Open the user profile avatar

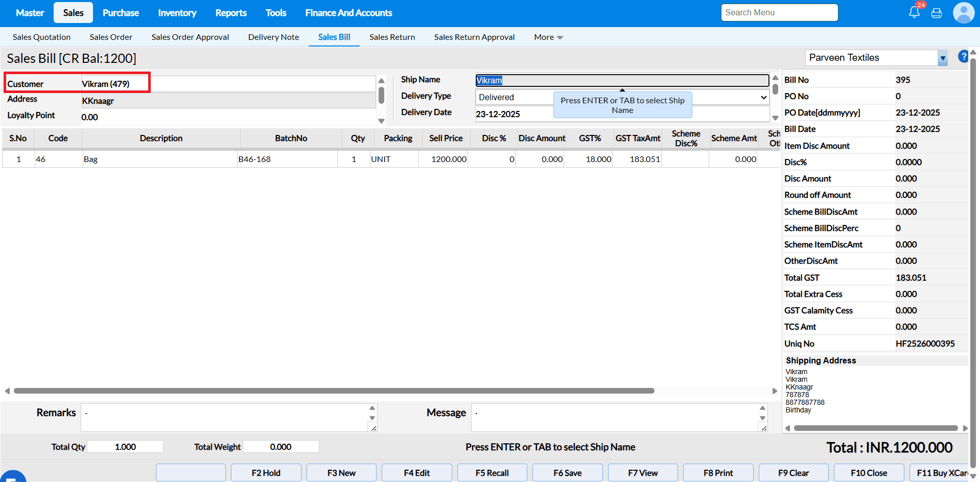pyautogui.click(x=963, y=13)
